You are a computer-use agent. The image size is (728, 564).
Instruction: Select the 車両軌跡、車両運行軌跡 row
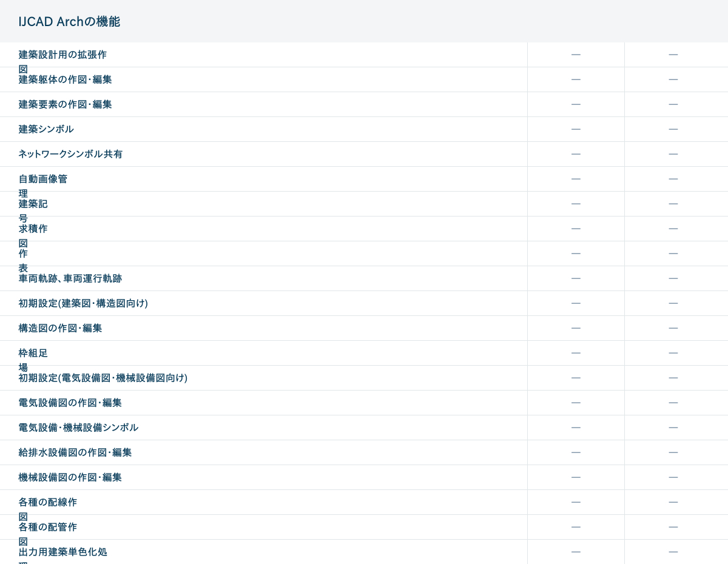pyautogui.click(x=70, y=278)
